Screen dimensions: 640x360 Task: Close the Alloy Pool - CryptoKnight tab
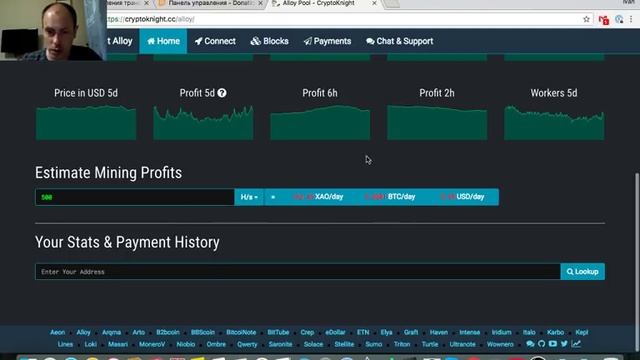pyautogui.click(x=374, y=3)
